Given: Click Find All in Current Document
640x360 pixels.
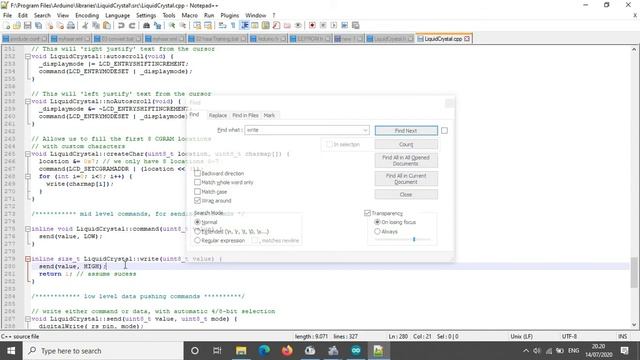Looking at the screenshot, I should (406, 179).
